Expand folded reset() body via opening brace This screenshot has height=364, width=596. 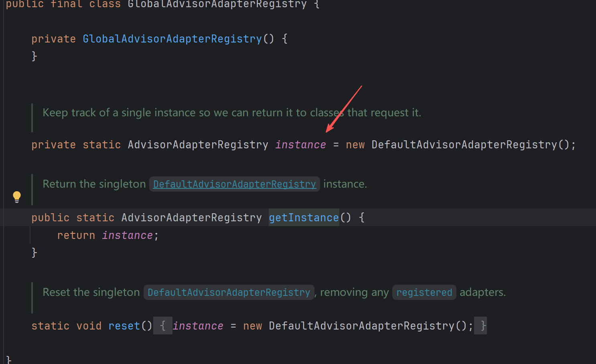162,326
